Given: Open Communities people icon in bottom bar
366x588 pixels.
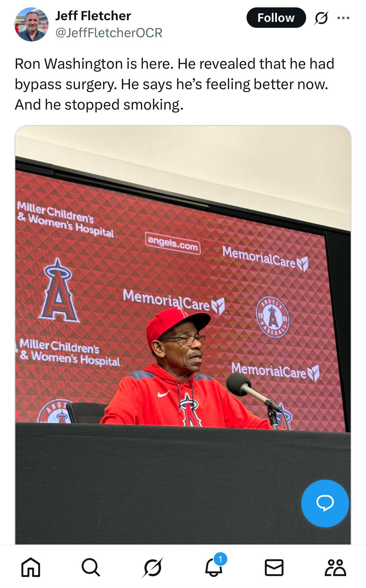Looking at the screenshot, I should [335, 568].
